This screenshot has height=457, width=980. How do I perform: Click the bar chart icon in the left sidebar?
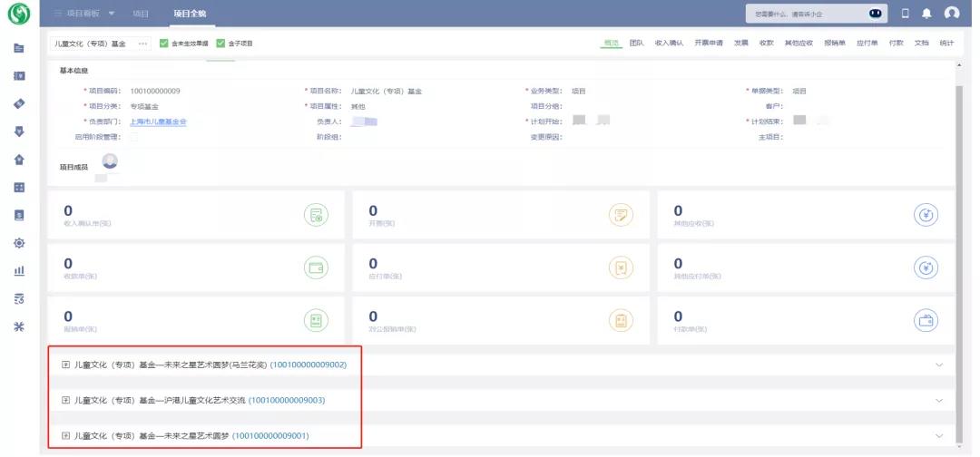[x=19, y=270]
